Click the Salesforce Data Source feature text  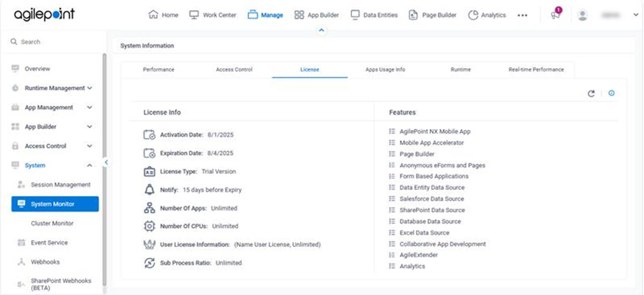click(432, 199)
